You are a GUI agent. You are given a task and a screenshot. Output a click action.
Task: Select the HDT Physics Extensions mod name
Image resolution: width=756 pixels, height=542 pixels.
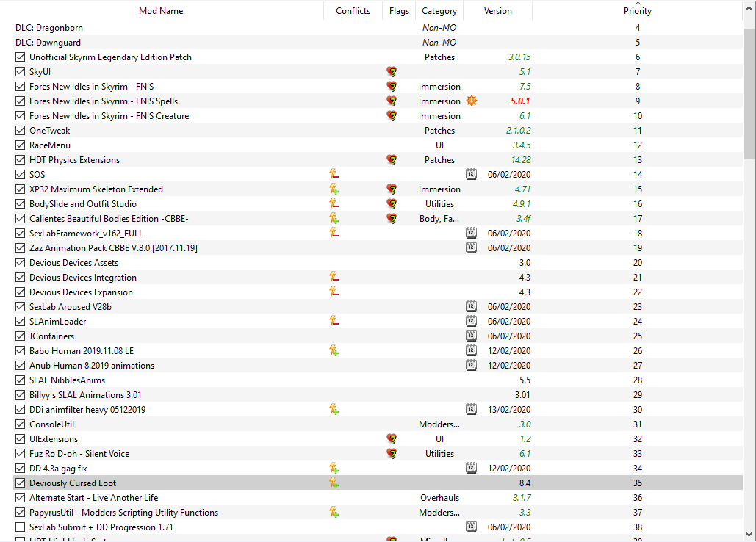pos(75,160)
